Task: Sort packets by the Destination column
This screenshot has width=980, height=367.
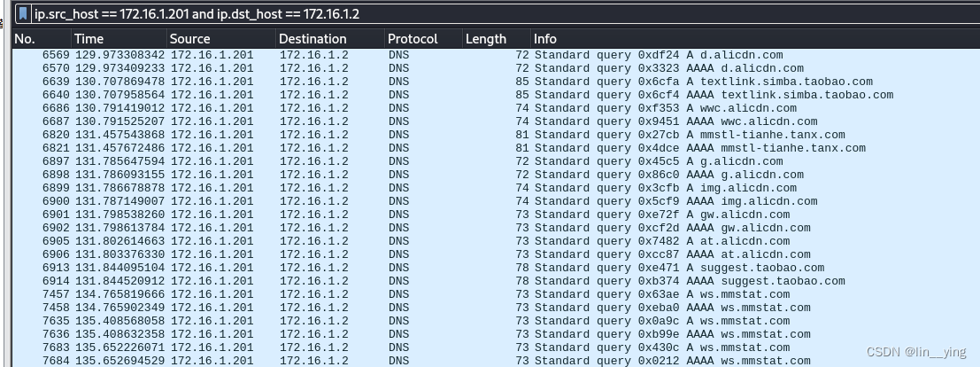Action: pos(330,39)
